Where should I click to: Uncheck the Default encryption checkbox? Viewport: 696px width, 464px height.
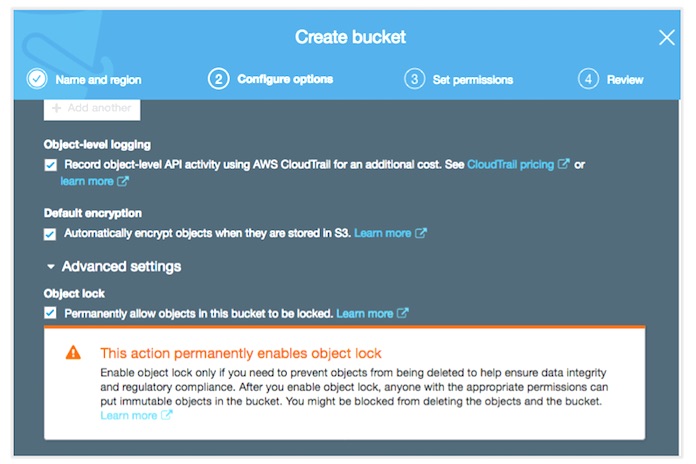[x=50, y=234]
